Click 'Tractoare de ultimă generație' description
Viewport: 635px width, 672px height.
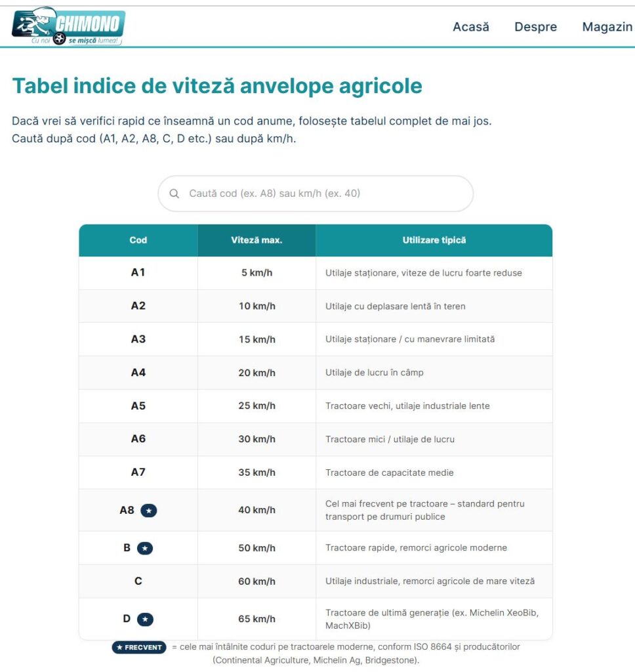[432, 619]
